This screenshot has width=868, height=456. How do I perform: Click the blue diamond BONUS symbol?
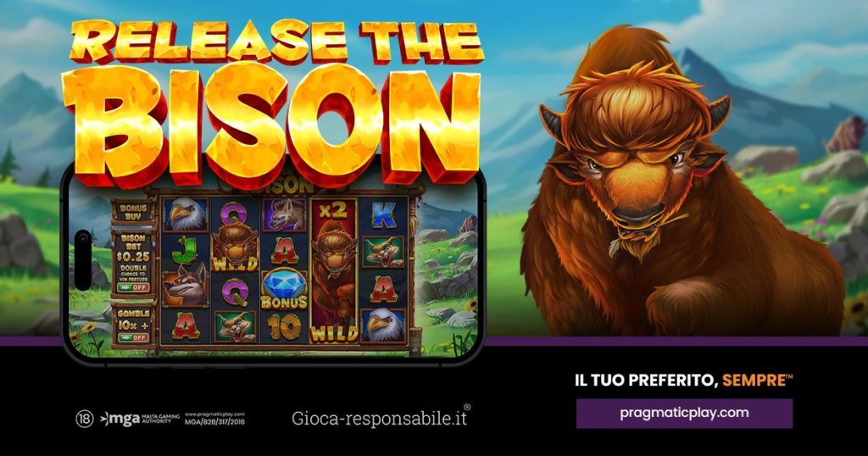[x=284, y=289]
